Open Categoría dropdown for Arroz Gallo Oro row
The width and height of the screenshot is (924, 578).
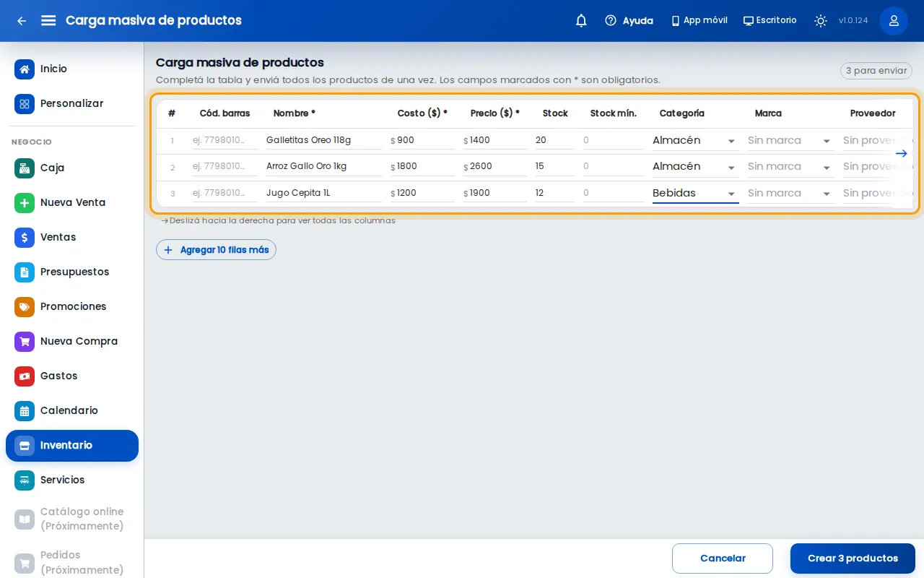tap(695, 167)
